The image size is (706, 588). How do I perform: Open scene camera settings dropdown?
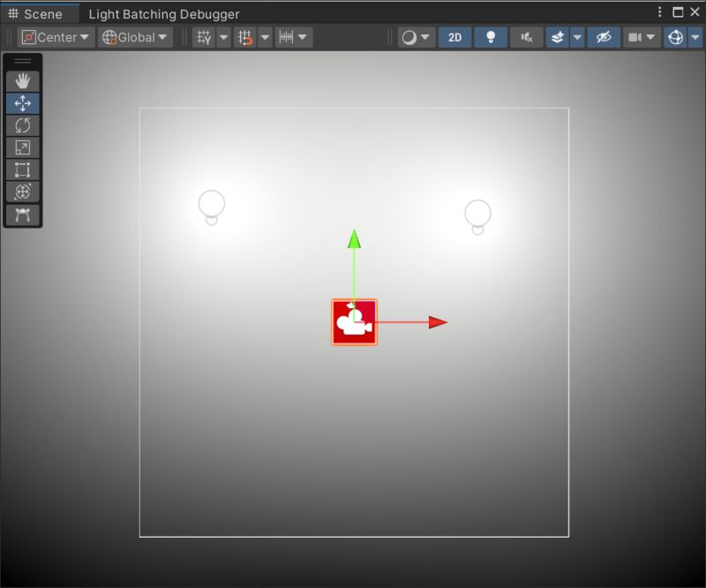[x=642, y=37]
